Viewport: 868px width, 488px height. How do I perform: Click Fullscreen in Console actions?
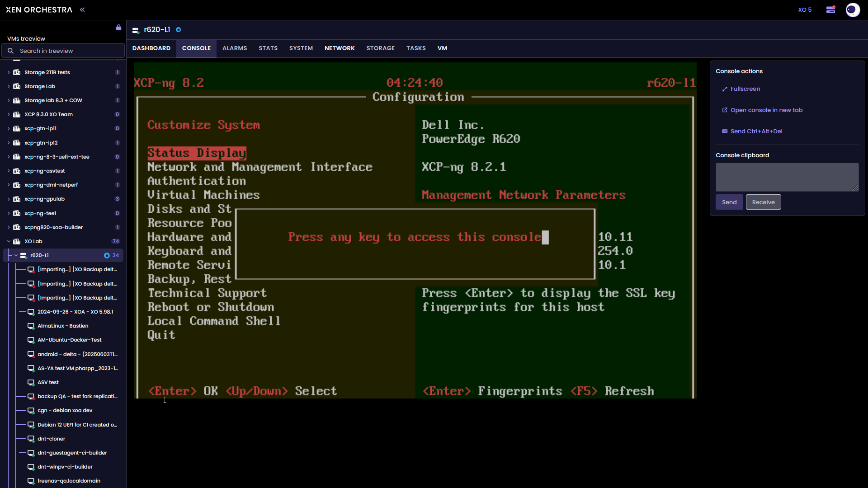click(741, 89)
